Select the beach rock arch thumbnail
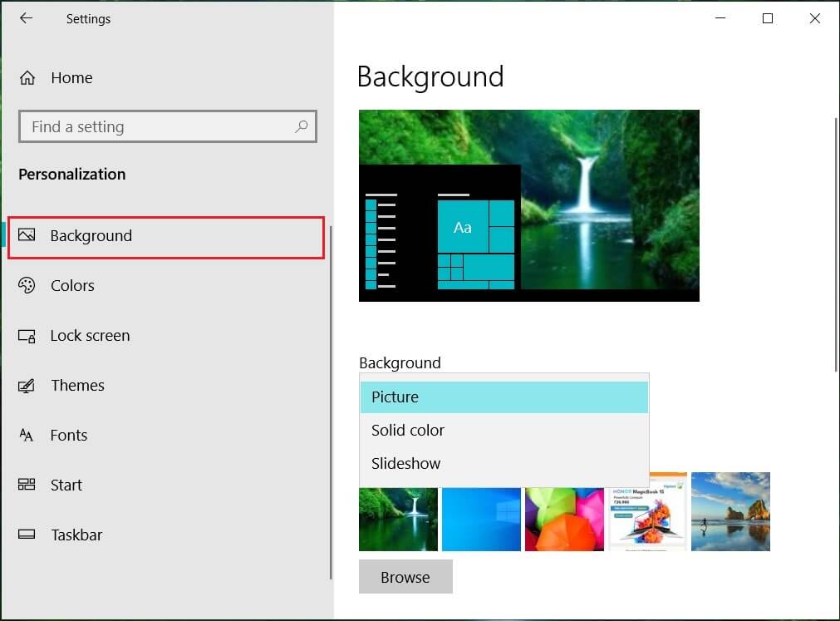This screenshot has width=840, height=621. point(730,512)
